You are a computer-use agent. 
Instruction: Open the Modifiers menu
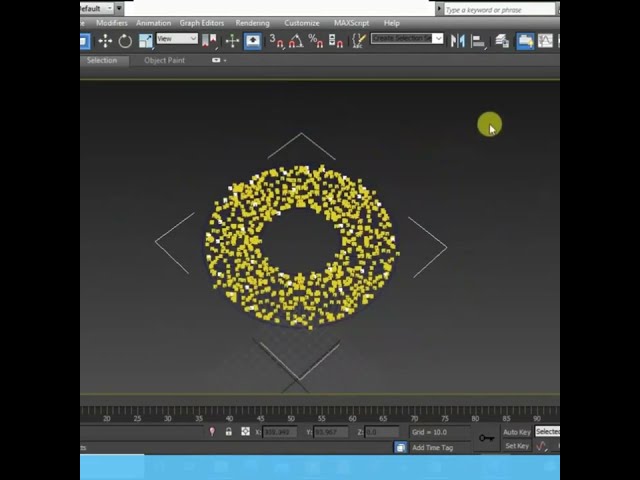click(x=111, y=23)
